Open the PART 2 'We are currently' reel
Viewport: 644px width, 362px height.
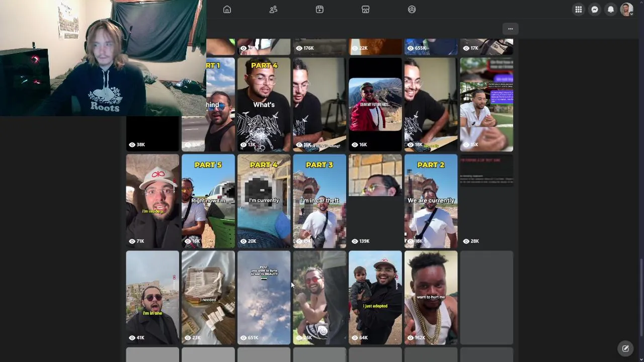pos(431,201)
